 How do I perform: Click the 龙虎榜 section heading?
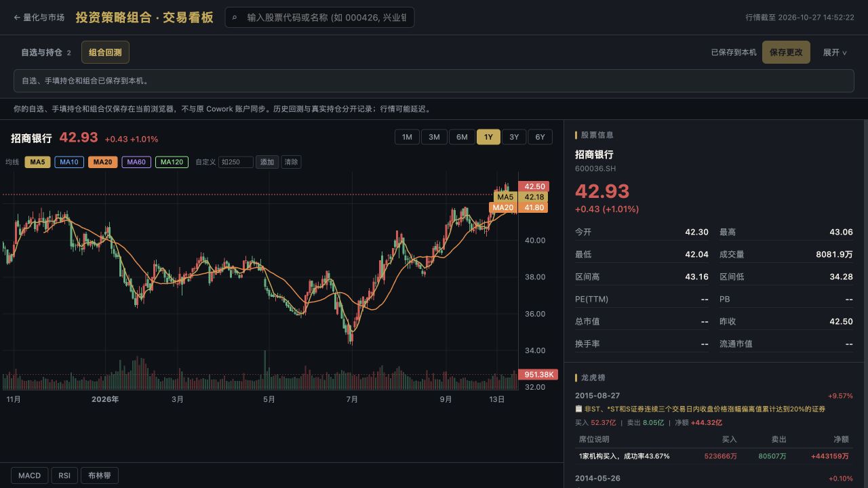click(593, 378)
